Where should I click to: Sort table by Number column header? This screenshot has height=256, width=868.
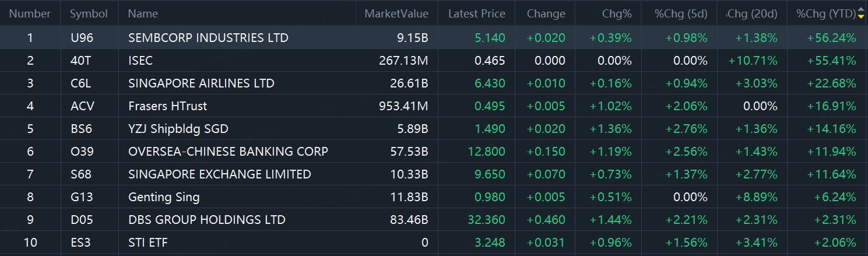pos(30,13)
